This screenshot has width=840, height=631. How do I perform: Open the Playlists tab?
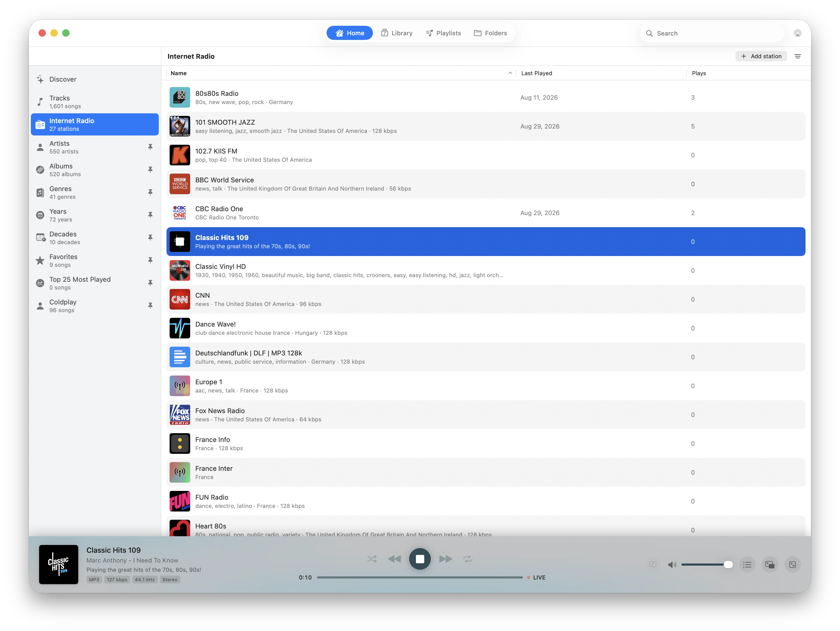click(443, 33)
